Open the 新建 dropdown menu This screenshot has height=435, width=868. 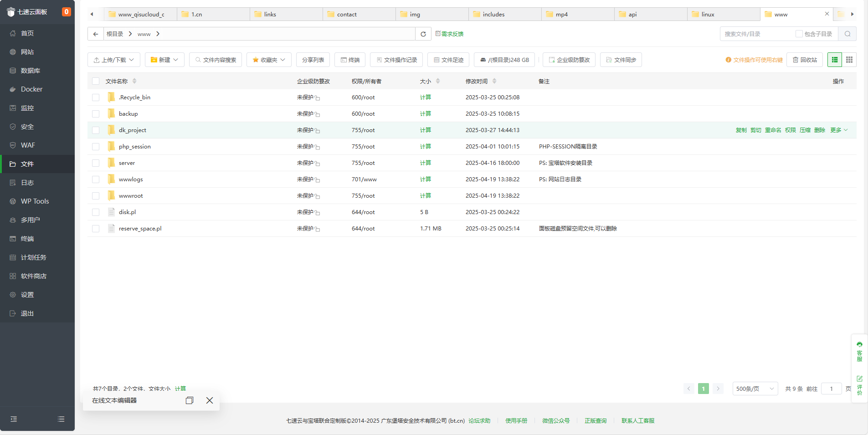click(x=164, y=60)
